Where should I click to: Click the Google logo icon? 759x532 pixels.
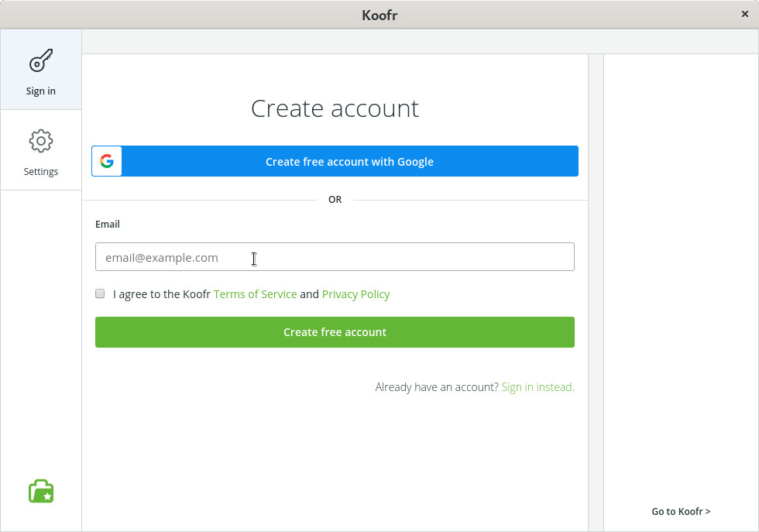107,161
